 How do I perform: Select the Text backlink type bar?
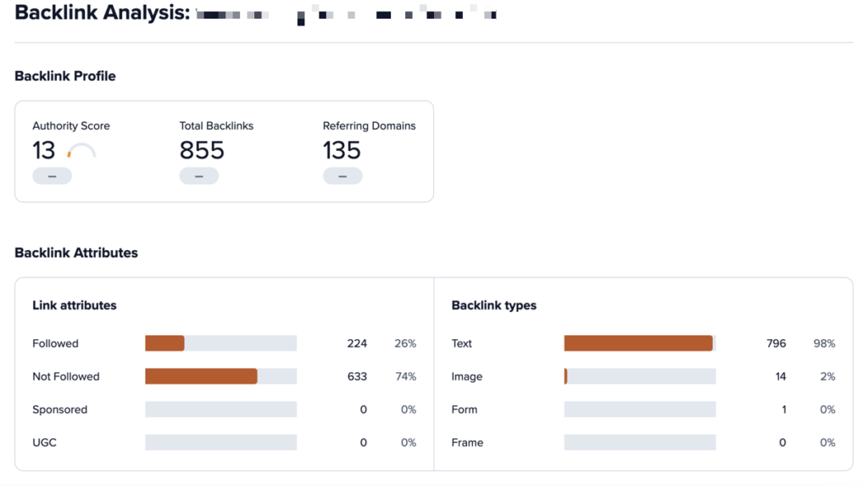pos(639,344)
